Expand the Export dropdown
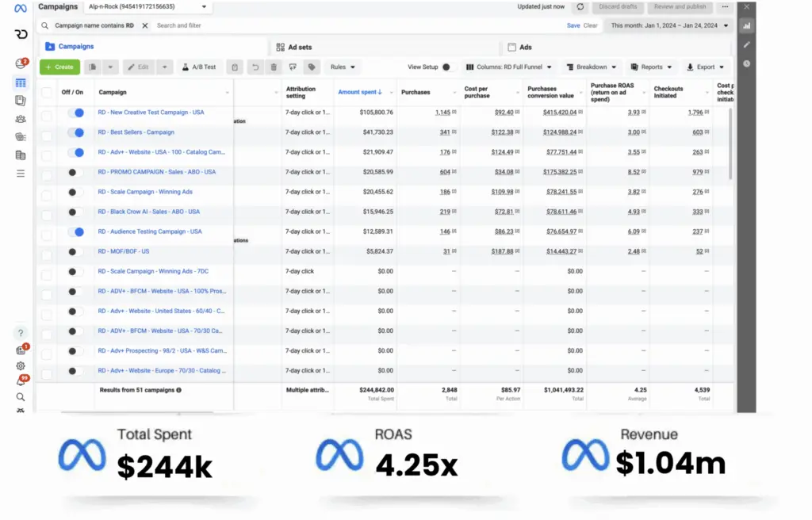812x520 pixels. [705, 67]
